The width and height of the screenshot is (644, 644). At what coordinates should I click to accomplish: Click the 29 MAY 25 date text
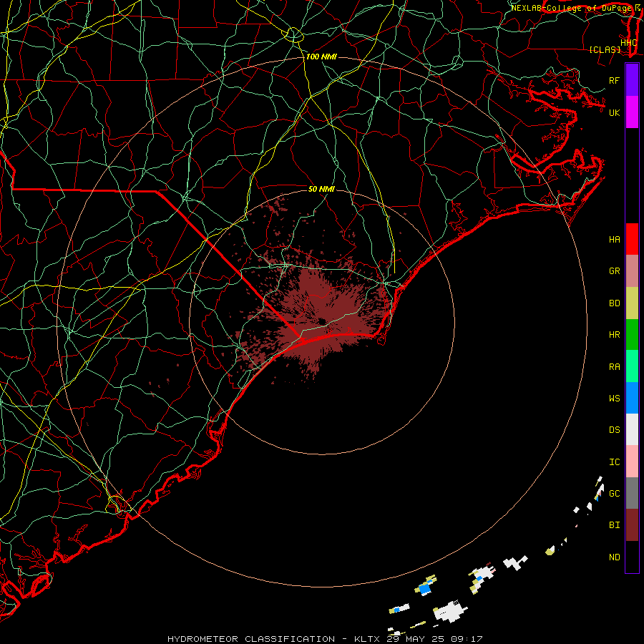click(x=415, y=639)
